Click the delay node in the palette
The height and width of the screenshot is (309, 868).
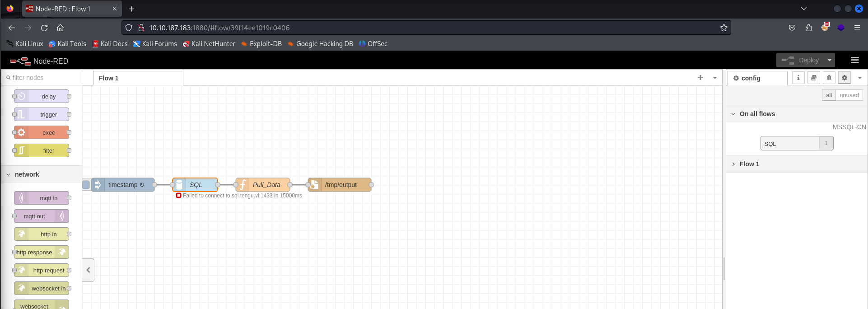pyautogui.click(x=42, y=96)
